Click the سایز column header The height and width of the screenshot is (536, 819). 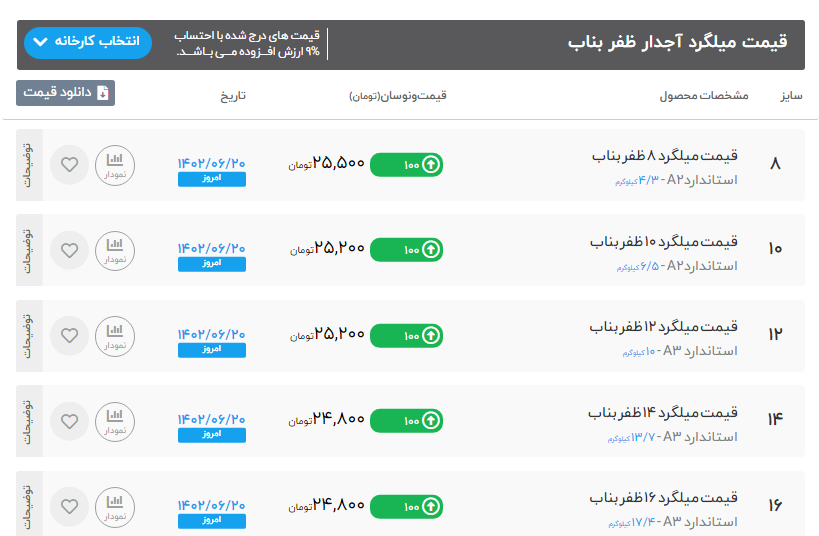791,97
